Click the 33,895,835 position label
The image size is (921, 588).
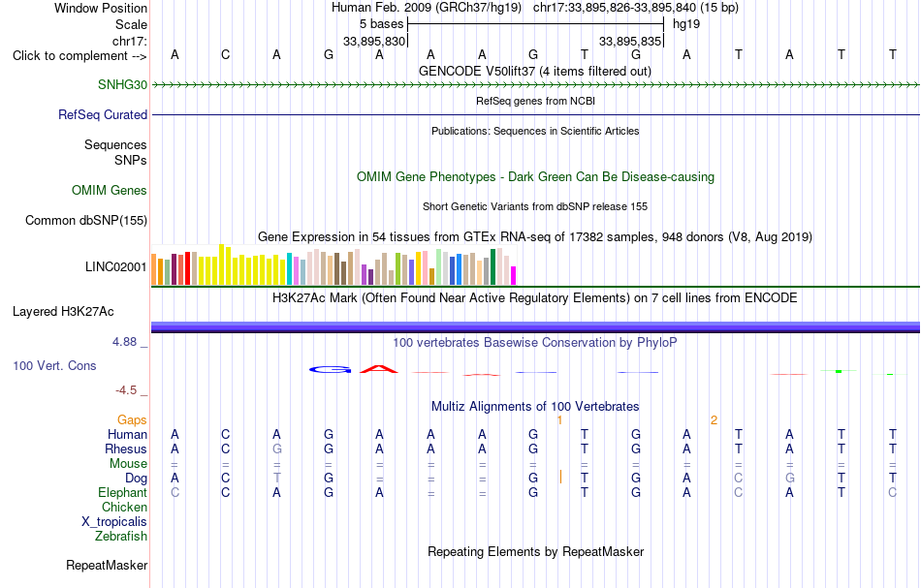[x=630, y=41]
